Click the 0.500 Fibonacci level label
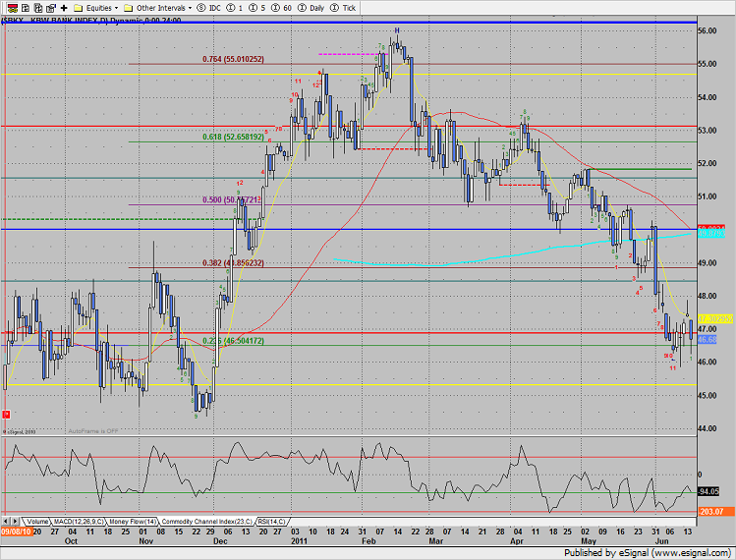 point(231,200)
